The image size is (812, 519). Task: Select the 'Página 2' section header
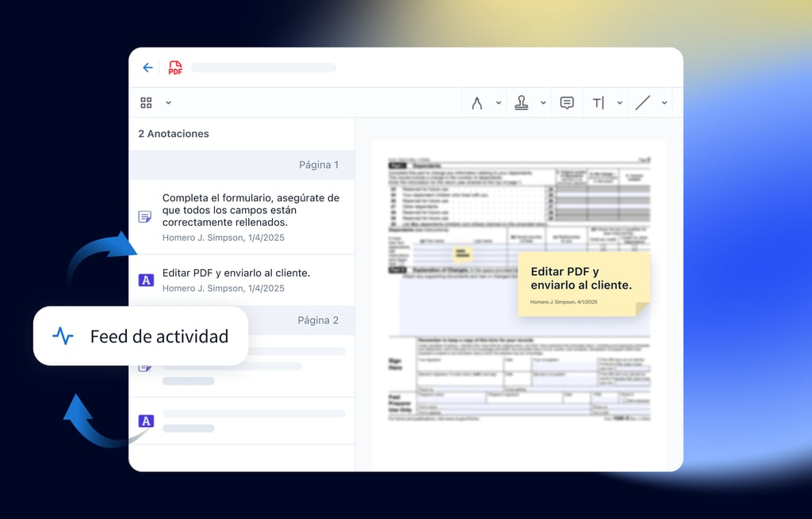(x=317, y=320)
